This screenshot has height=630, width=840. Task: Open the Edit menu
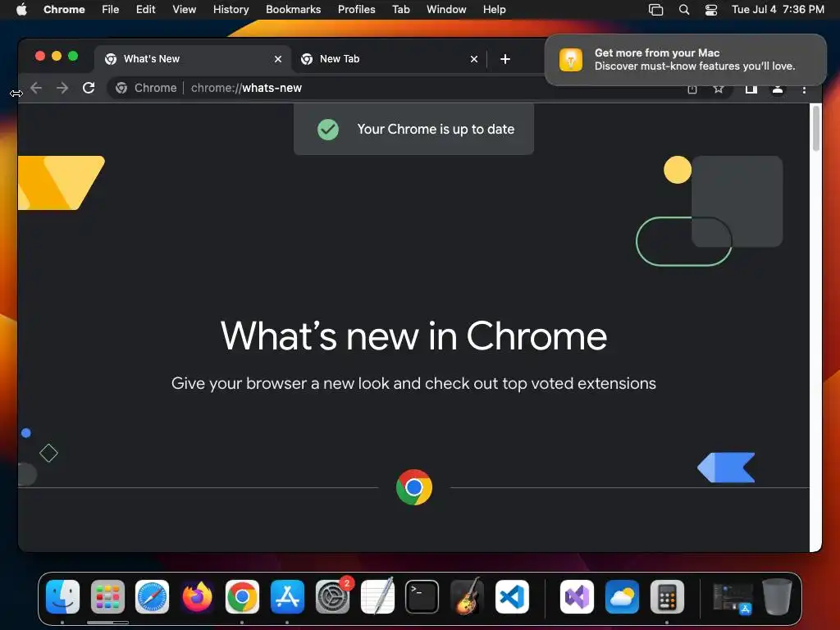(146, 10)
